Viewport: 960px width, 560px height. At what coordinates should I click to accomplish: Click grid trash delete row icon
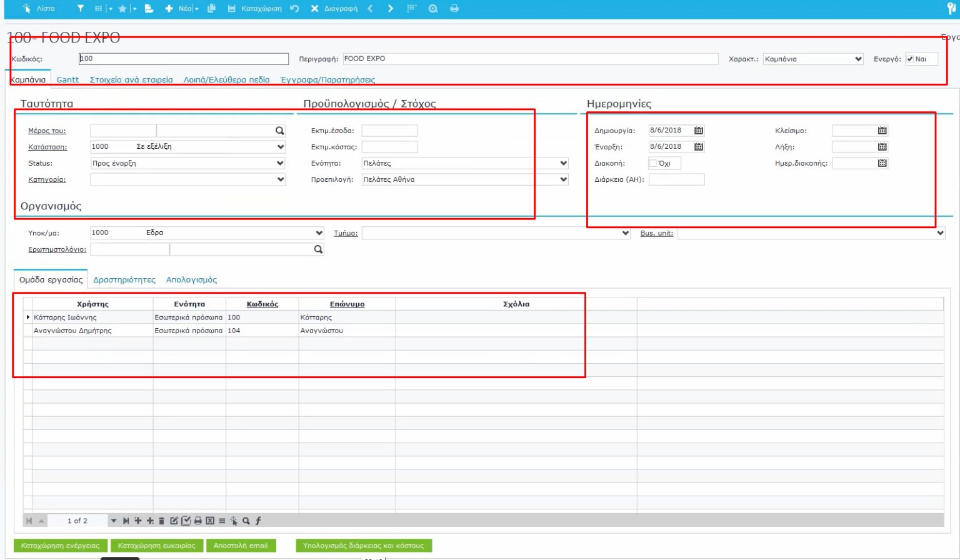161,521
